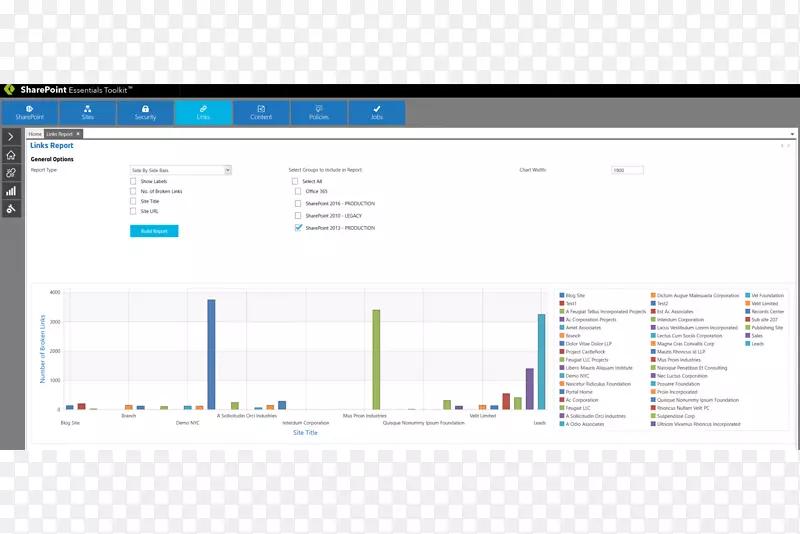
Task: Check the Office 365 group checkbox
Action: [x=298, y=191]
